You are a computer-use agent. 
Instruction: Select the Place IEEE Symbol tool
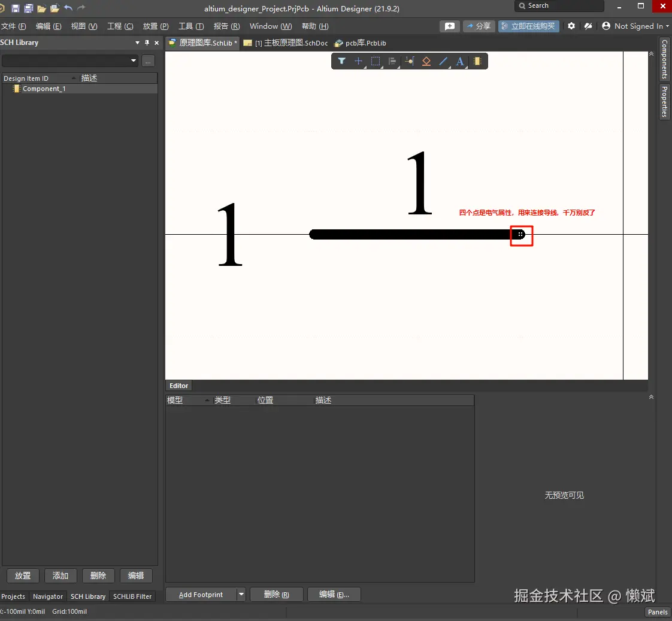pyautogui.click(x=426, y=61)
